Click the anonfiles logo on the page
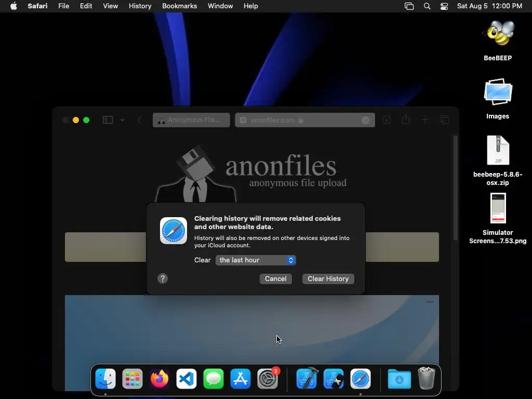This screenshot has height=399, width=532. point(251,174)
